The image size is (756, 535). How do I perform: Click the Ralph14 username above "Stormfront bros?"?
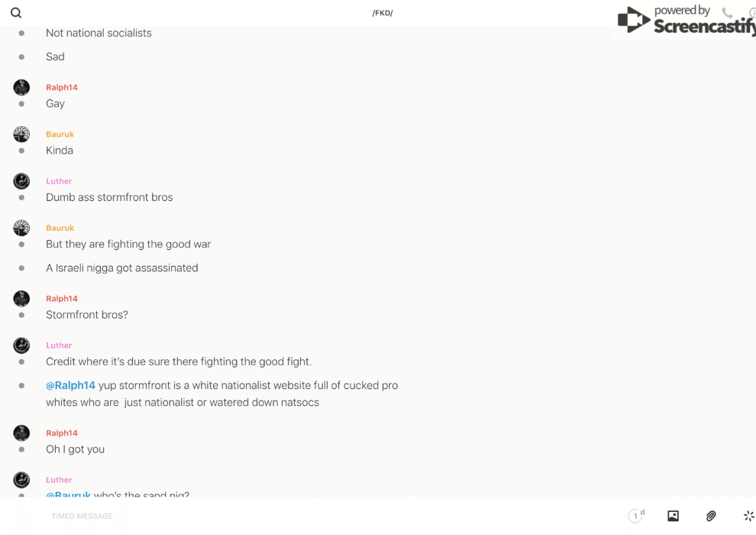(x=62, y=299)
